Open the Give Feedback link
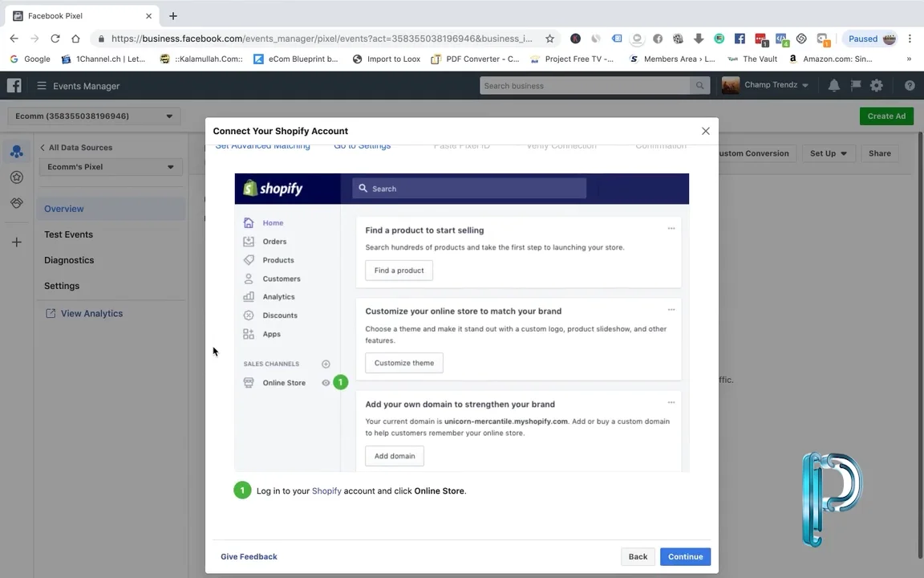This screenshot has height=578, width=924. 249,557
